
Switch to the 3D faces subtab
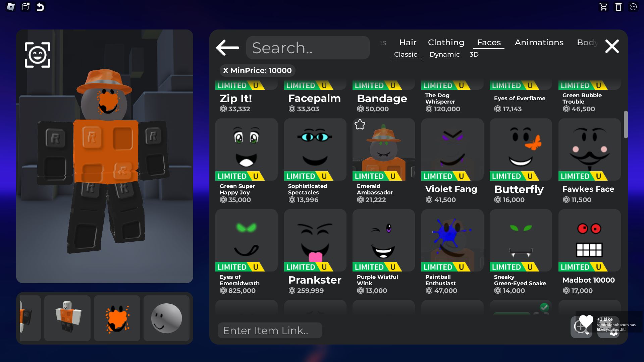[x=474, y=54]
